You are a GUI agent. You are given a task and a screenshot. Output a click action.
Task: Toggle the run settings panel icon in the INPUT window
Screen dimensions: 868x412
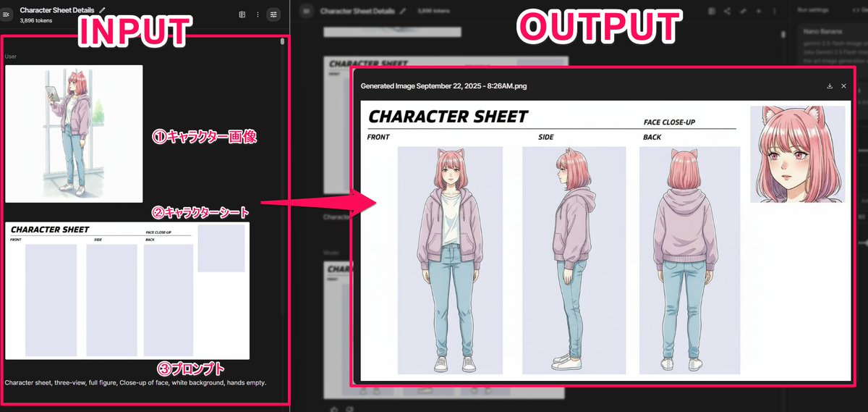[x=273, y=14]
